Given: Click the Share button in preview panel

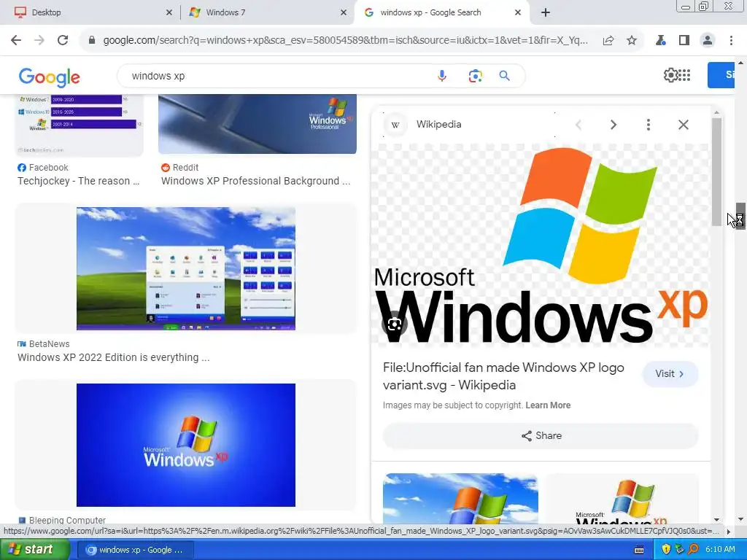Looking at the screenshot, I should point(541,436).
